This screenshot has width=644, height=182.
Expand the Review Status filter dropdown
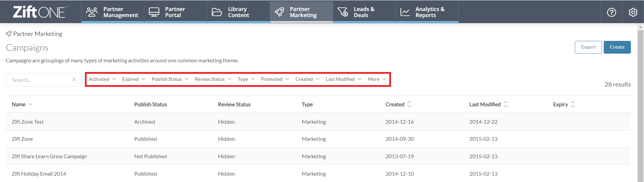pyautogui.click(x=213, y=79)
